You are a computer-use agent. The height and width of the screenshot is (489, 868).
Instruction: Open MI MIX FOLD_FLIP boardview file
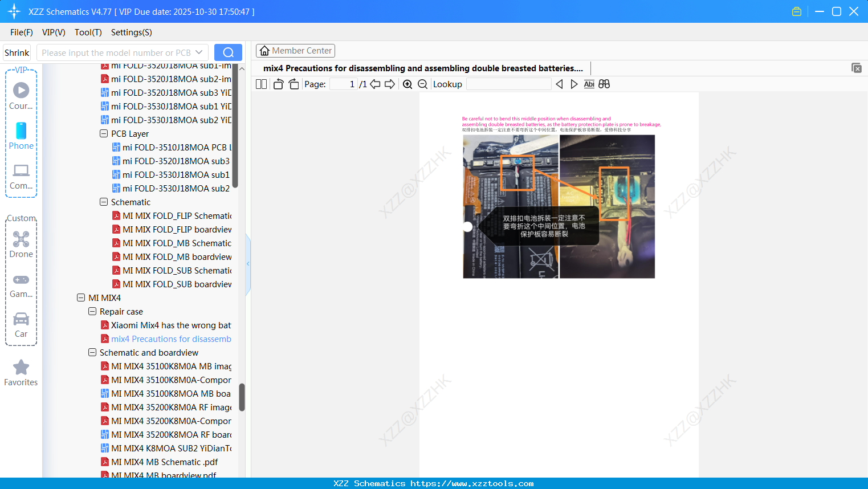point(172,229)
